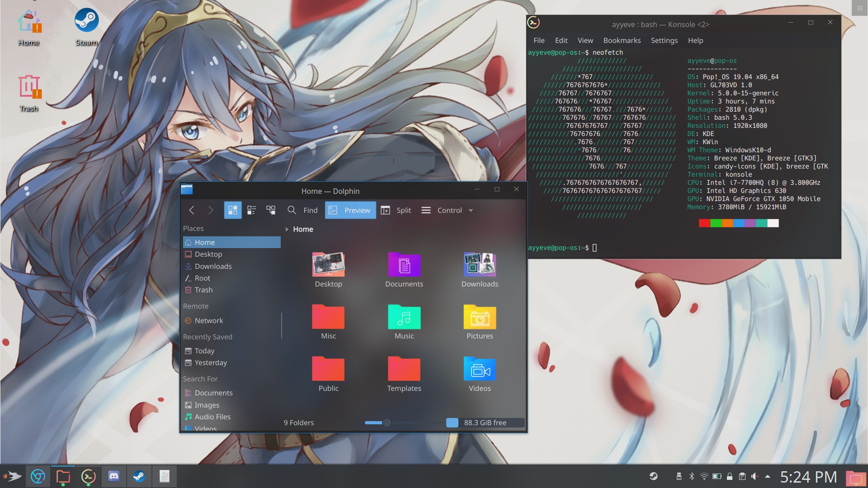Image resolution: width=868 pixels, height=488 pixels.
Task: Open the Wi-Fi network tray icon
Action: [x=704, y=476]
